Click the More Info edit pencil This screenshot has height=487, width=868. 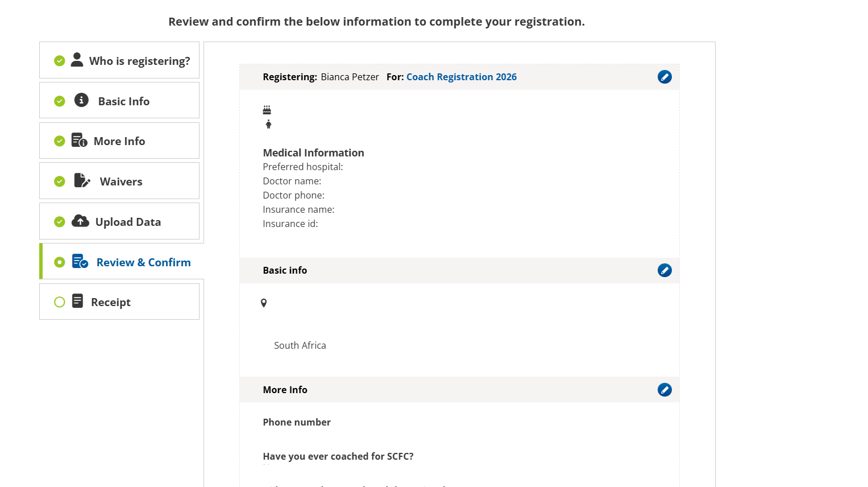665,390
